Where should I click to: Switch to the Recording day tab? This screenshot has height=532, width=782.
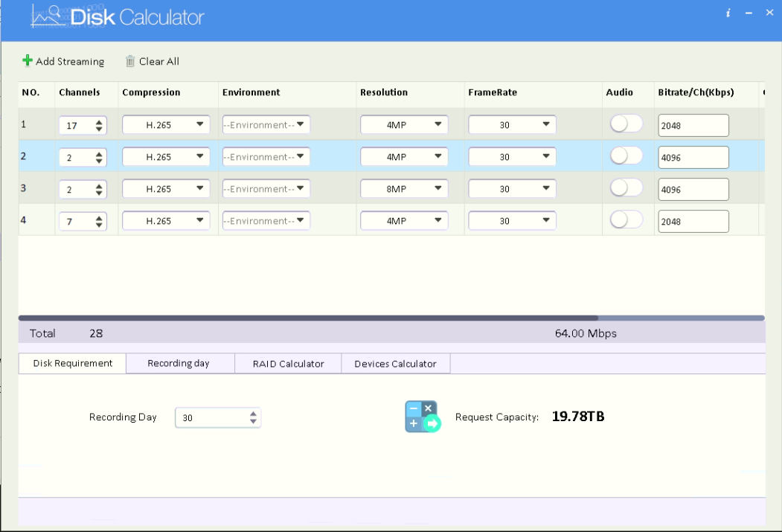click(x=179, y=363)
